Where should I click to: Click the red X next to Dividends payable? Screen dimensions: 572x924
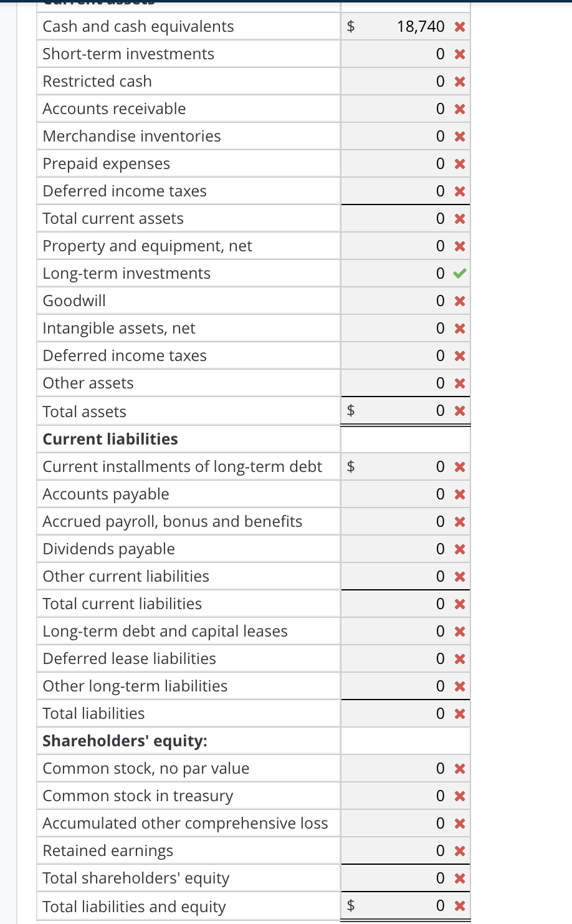coord(459,549)
